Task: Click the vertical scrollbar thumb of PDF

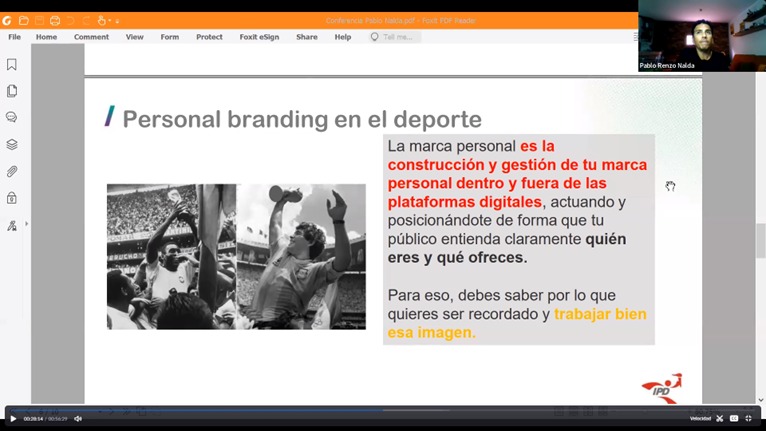Action: [761, 240]
